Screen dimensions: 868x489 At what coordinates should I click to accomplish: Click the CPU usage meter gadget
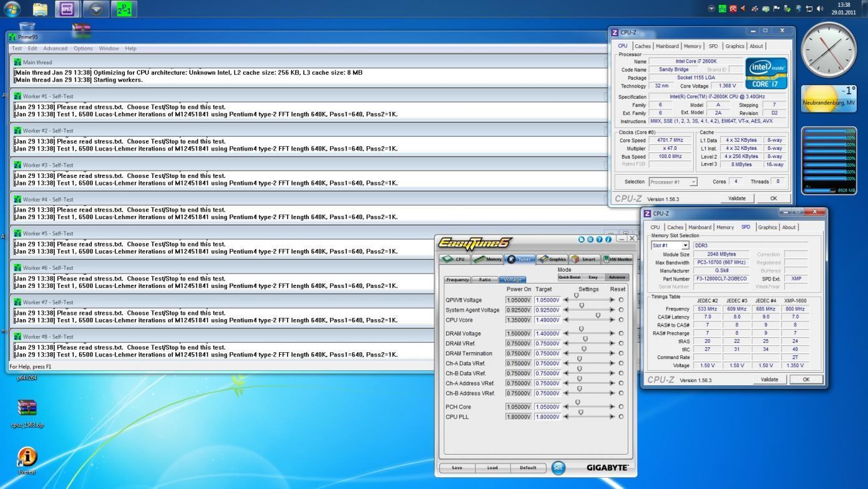coord(829,161)
